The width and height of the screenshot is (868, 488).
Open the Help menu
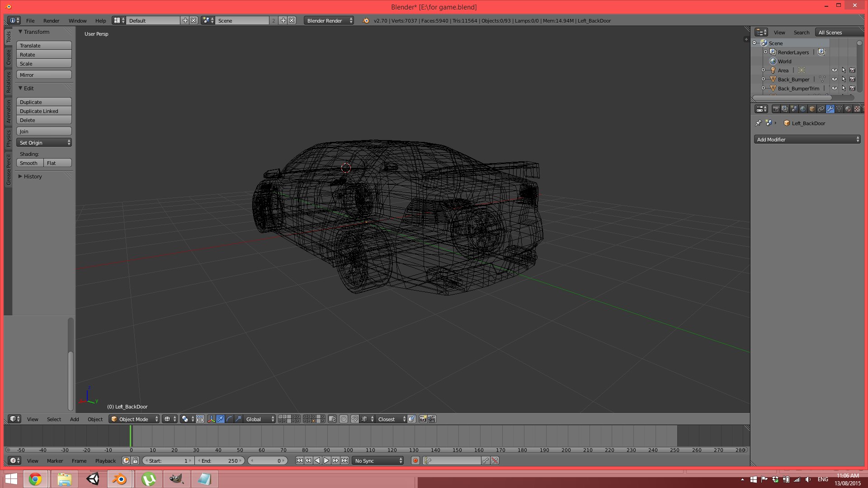[100, 21]
